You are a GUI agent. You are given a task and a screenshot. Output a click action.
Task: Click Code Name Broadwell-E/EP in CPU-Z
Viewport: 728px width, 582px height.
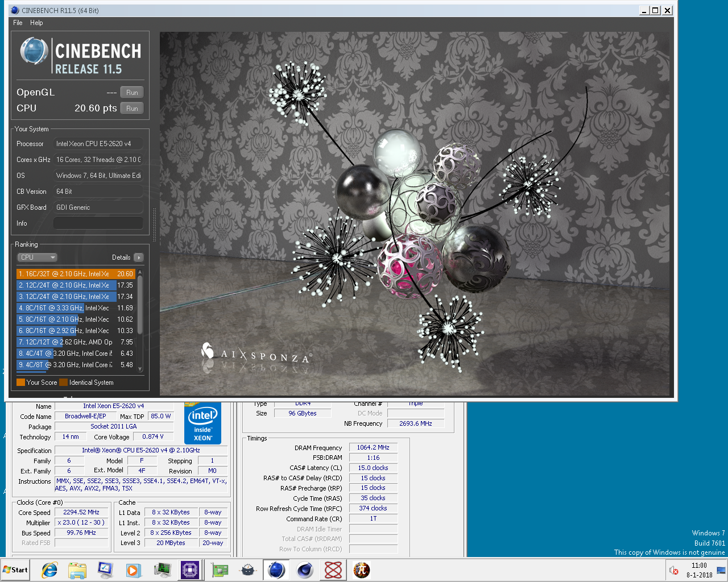[85, 416]
